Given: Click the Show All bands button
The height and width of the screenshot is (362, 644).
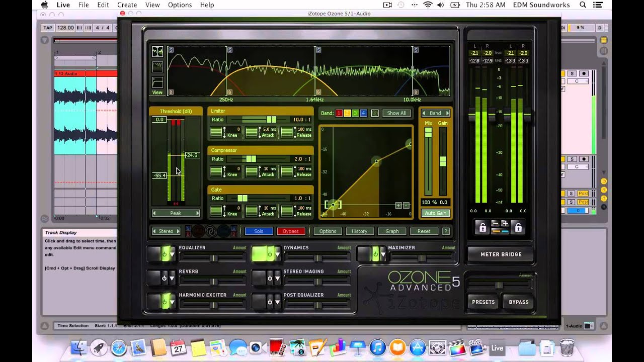Looking at the screenshot, I should (x=396, y=113).
